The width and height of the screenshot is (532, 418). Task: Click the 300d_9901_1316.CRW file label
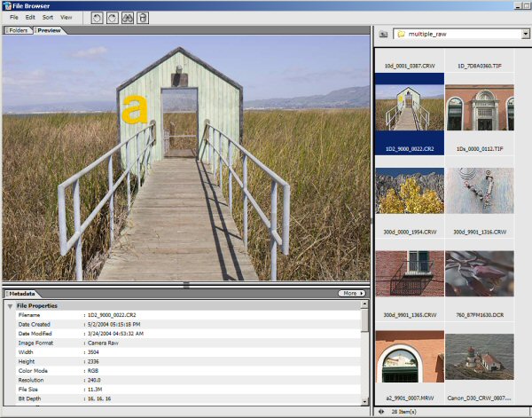click(480, 232)
